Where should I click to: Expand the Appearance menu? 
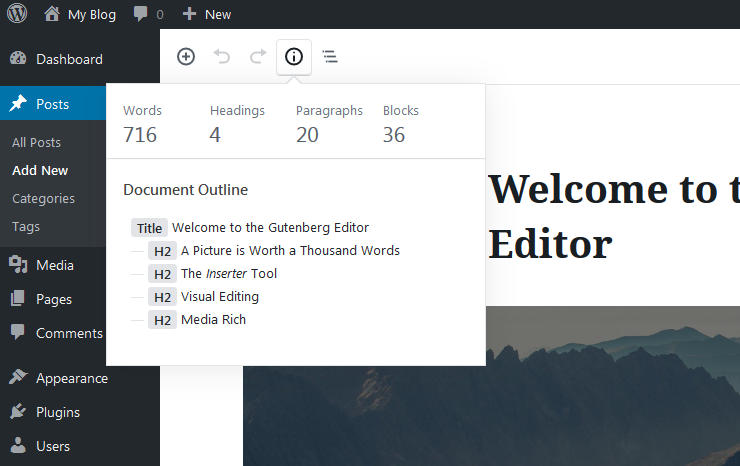[x=71, y=378]
